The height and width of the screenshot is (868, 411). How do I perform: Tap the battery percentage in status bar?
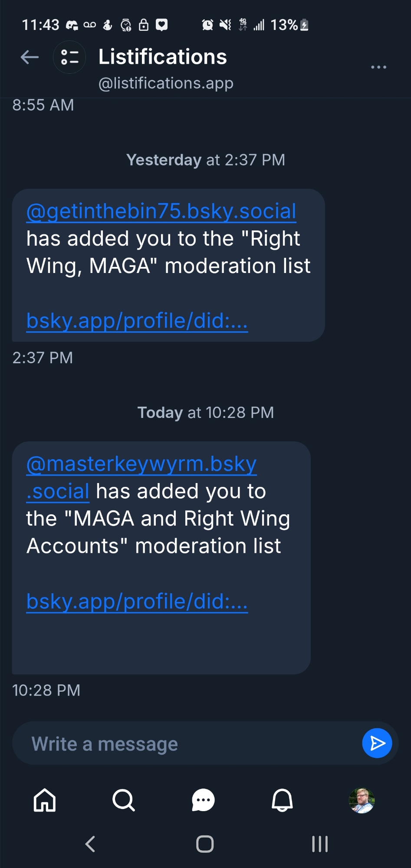pyautogui.click(x=284, y=25)
